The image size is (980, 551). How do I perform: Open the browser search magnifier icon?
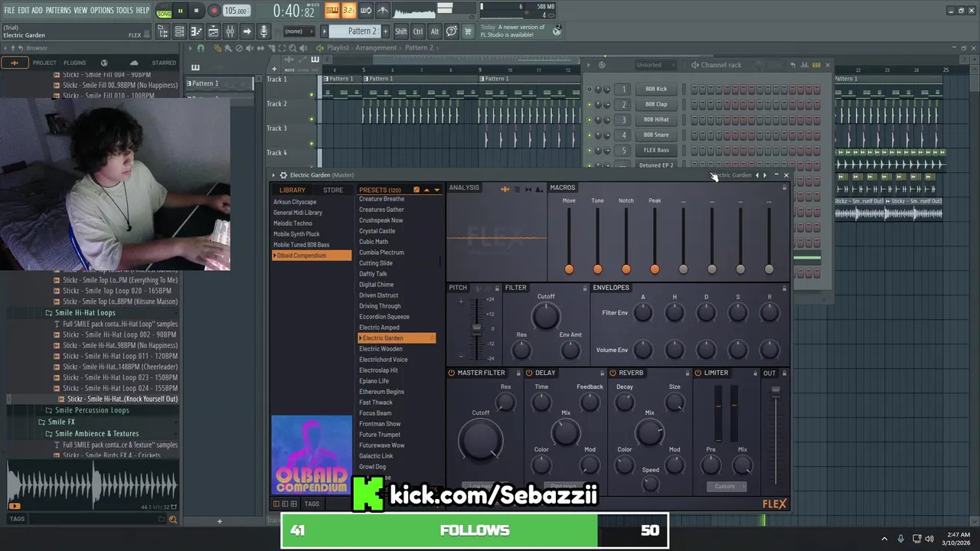[172, 520]
